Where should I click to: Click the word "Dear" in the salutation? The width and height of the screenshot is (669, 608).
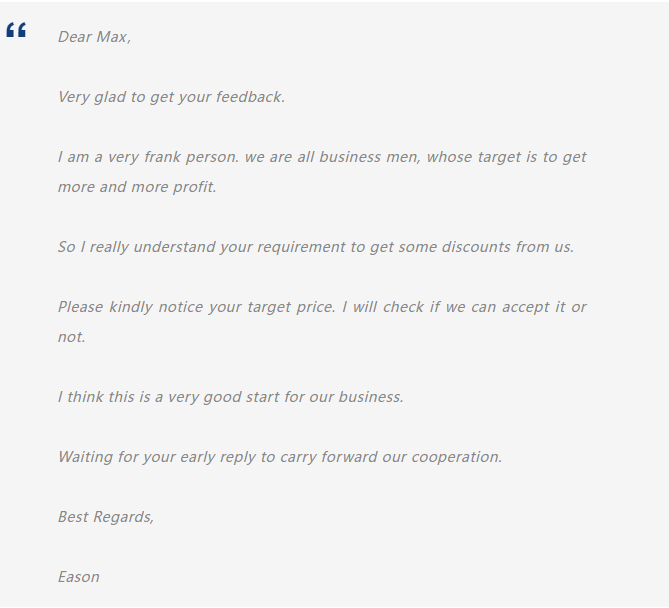75,37
